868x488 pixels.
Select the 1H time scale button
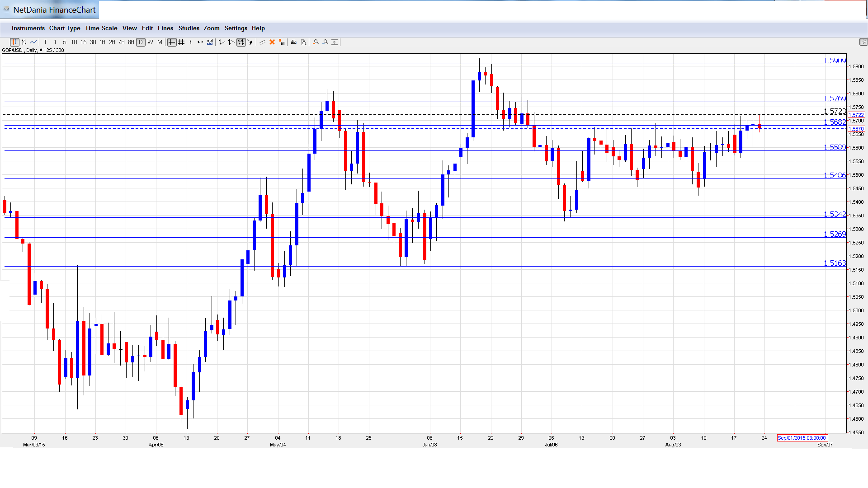[x=103, y=42]
